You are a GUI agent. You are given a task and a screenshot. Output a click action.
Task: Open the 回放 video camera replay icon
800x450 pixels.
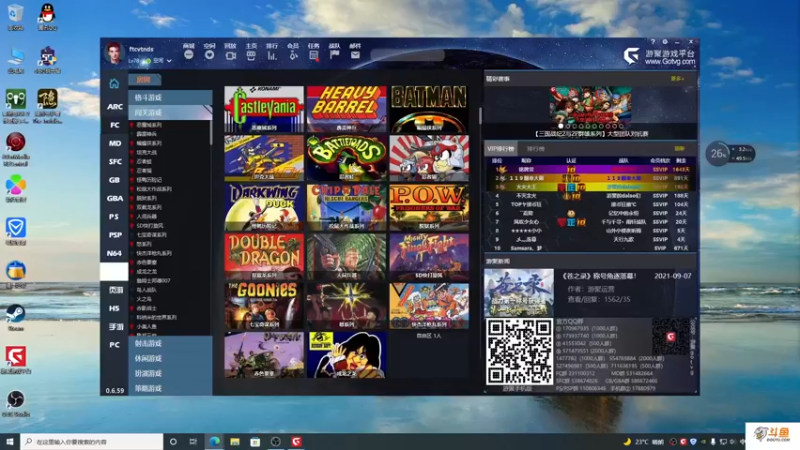tap(231, 55)
